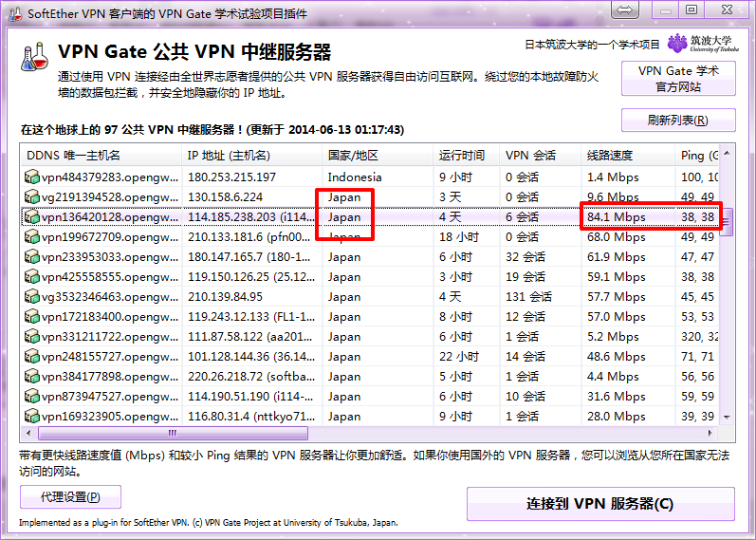Click the SoftEther title bar app icon
This screenshot has width=756, height=540.
point(13,9)
